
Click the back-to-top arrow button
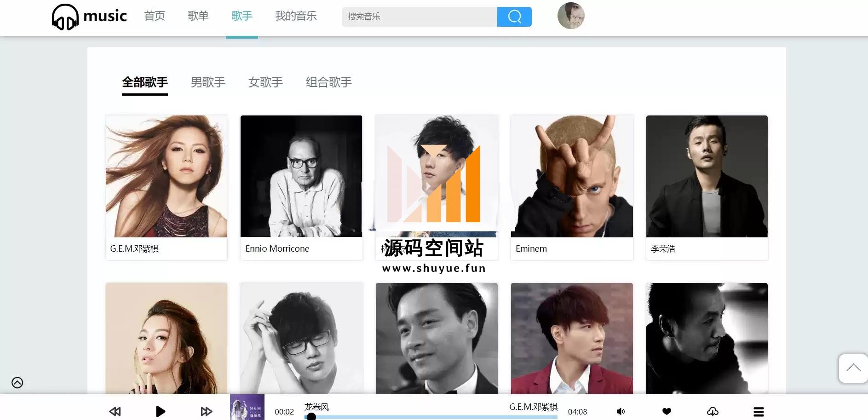pos(853,368)
